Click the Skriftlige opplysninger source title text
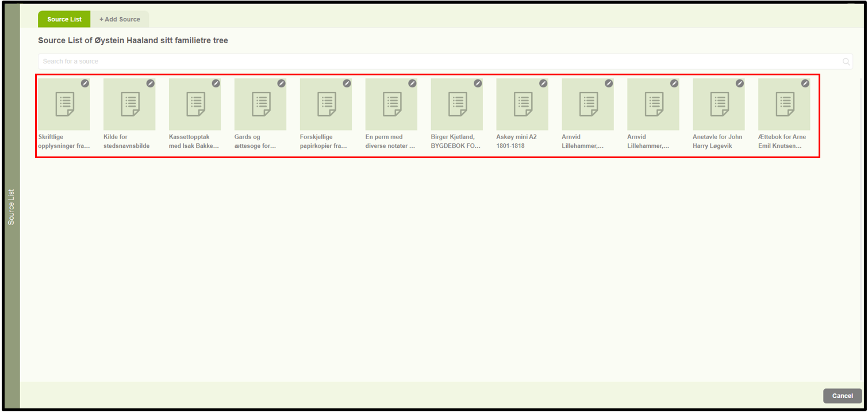Viewport: 868px width, 413px height. click(64, 142)
